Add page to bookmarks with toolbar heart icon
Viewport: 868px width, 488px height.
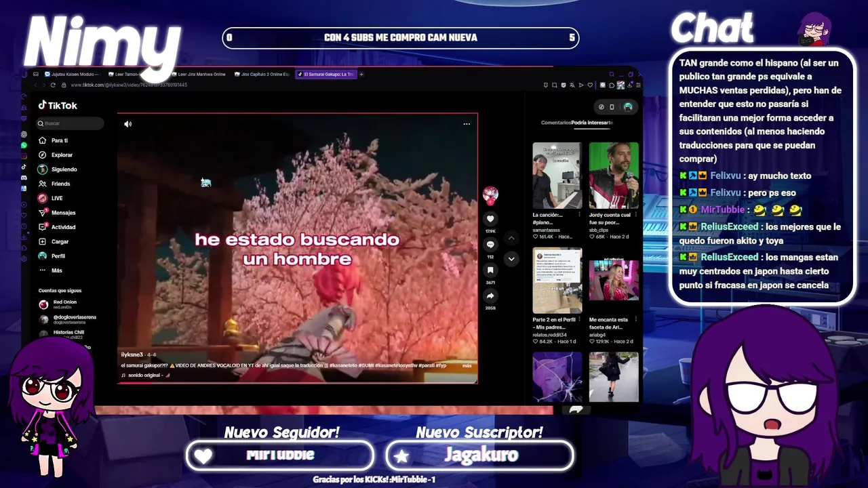point(590,85)
